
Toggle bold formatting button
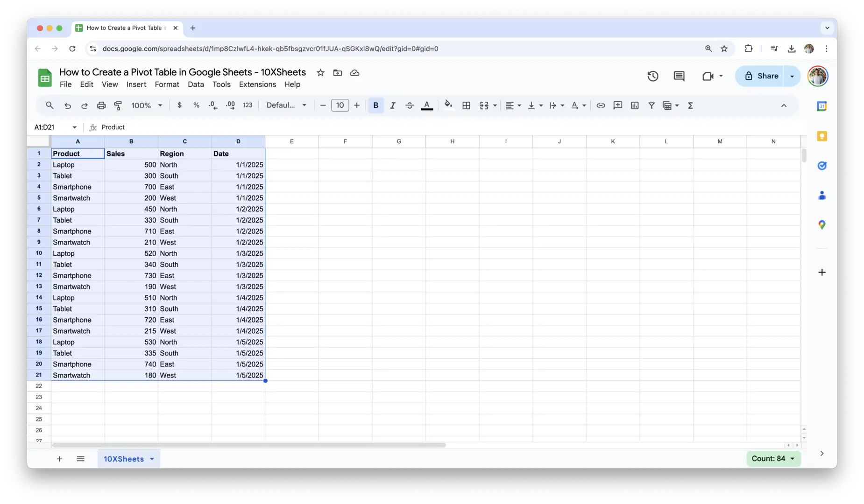point(375,105)
